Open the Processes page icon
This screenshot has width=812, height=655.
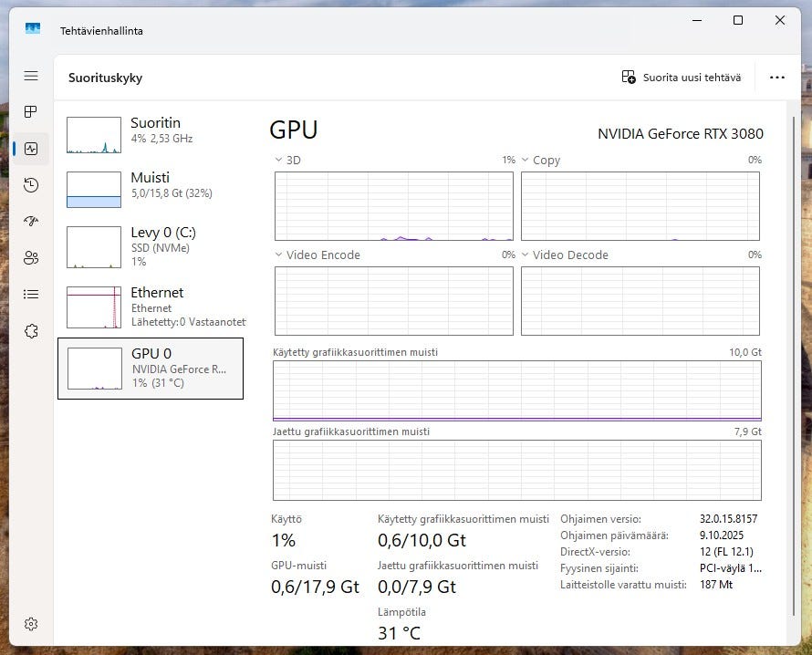tap(31, 111)
